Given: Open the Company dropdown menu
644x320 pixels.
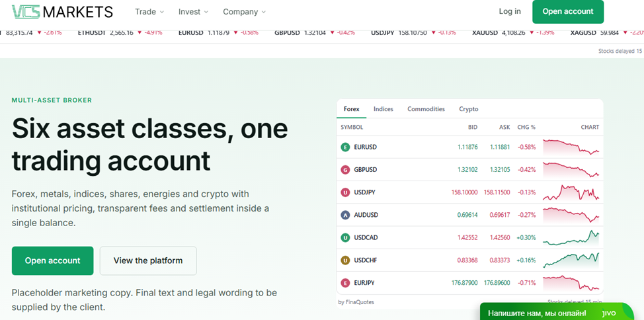Looking at the screenshot, I should (x=245, y=12).
